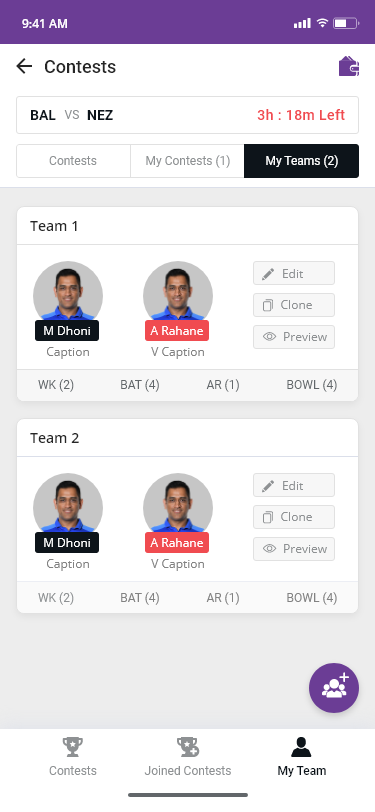Viewport: 375px width, 812px height.
Task: Tap the create new team floating button
Action: coord(334,688)
